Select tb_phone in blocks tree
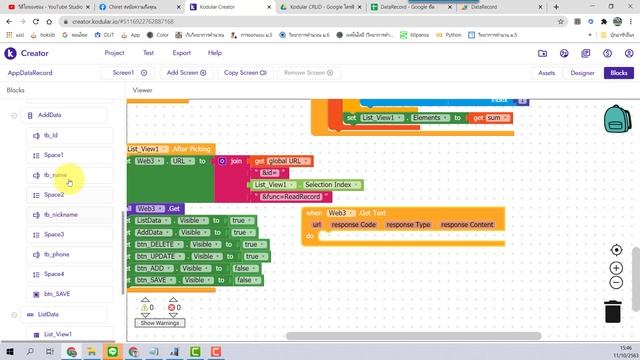 point(69,254)
